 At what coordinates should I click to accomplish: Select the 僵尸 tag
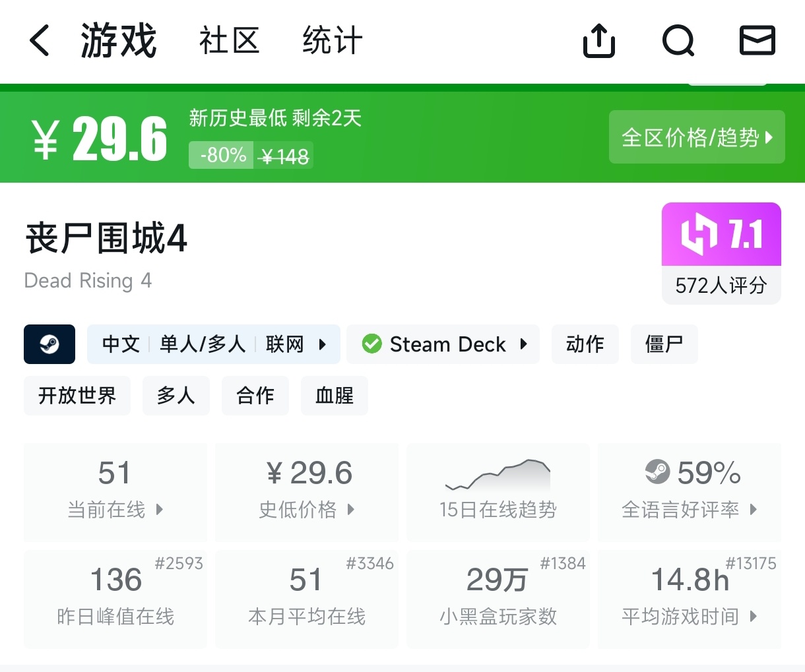(x=664, y=344)
